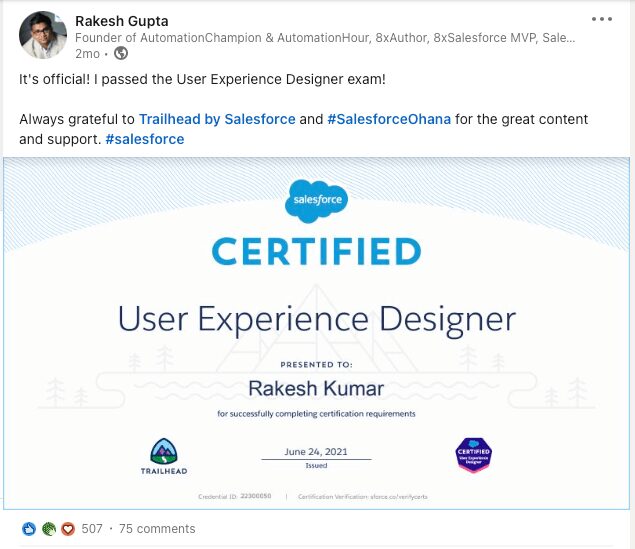Click the green Celebrate reaction icon
The width and height of the screenshot is (635, 549).
49,529
